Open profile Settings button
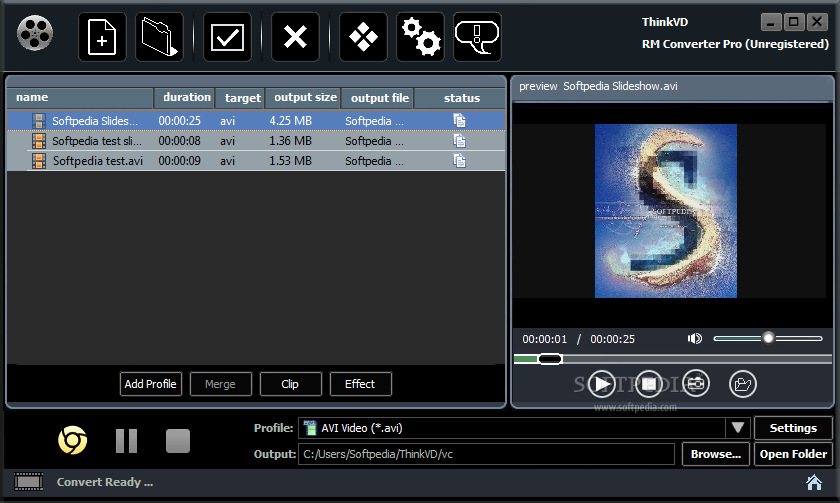 [x=793, y=428]
